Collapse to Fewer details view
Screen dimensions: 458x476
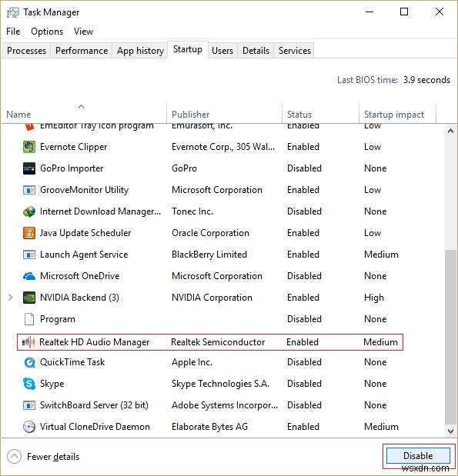tap(43, 457)
